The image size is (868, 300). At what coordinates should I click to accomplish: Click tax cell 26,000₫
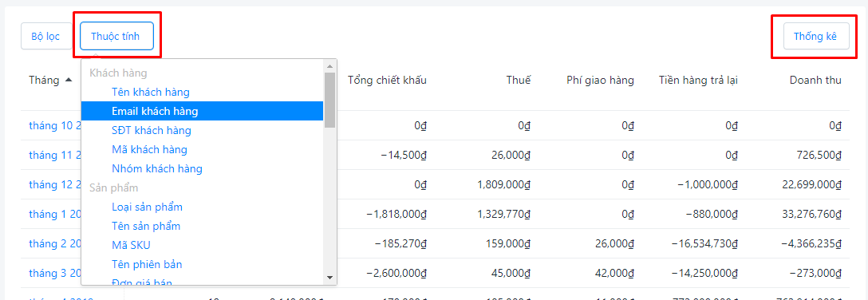pyautogui.click(x=511, y=156)
